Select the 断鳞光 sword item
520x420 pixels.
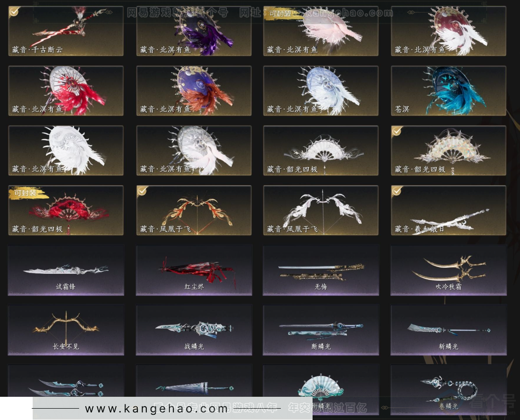tap(321, 330)
